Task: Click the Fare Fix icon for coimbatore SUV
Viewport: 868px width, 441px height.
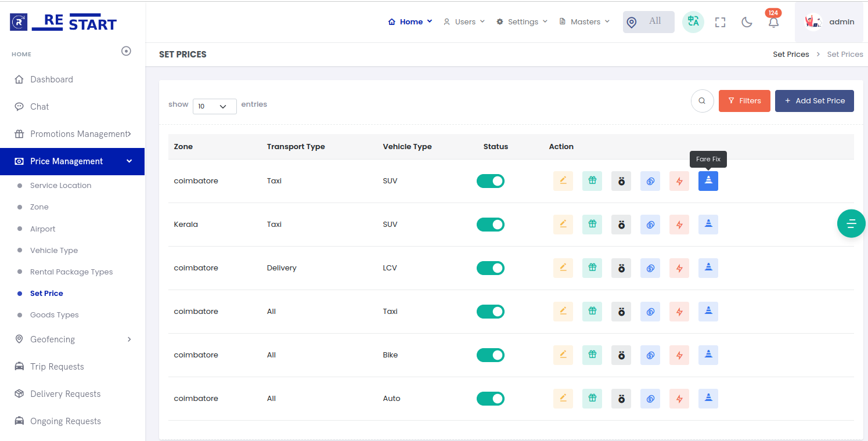Action: pos(708,181)
